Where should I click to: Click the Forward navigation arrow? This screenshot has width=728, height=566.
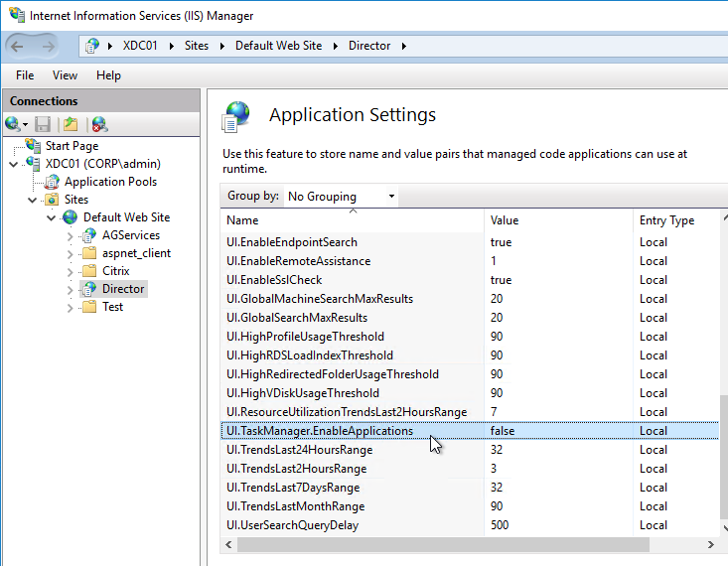coord(49,46)
